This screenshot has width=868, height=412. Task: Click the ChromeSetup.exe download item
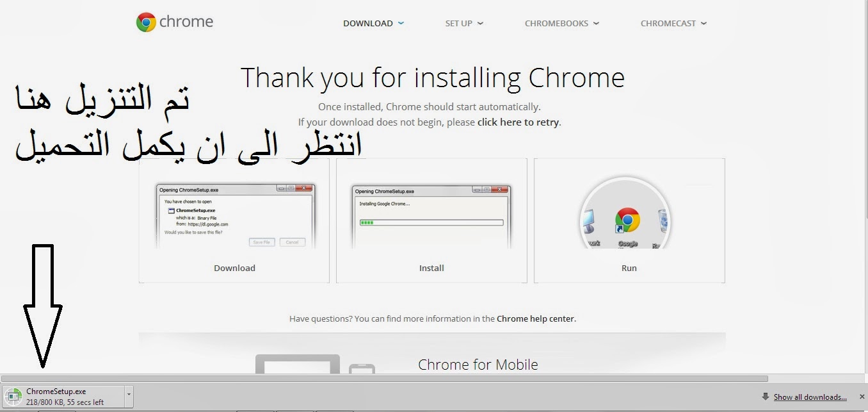63,397
